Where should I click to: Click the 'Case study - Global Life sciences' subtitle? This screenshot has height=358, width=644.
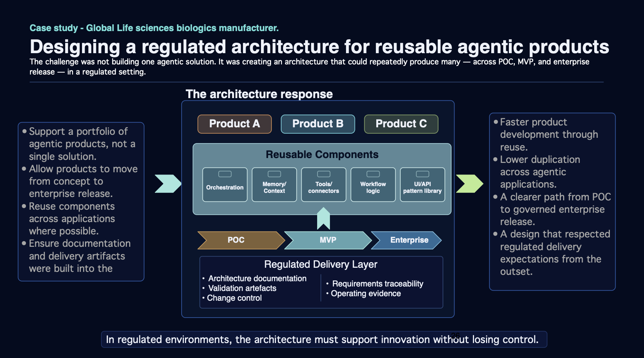154,28
